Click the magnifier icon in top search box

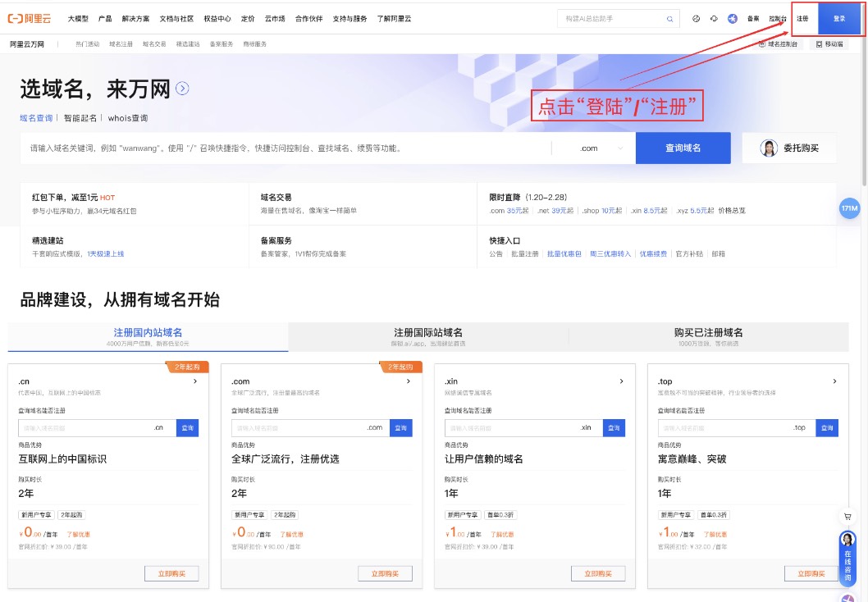[669, 19]
